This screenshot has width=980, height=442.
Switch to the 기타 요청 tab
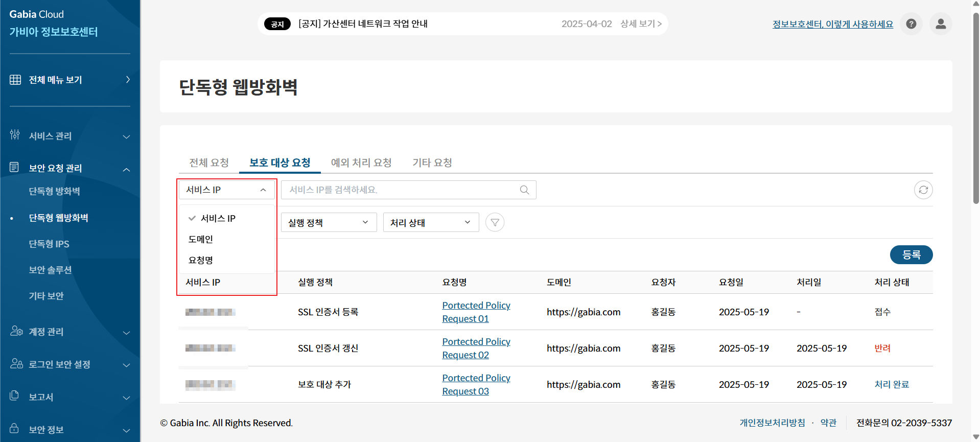point(432,162)
